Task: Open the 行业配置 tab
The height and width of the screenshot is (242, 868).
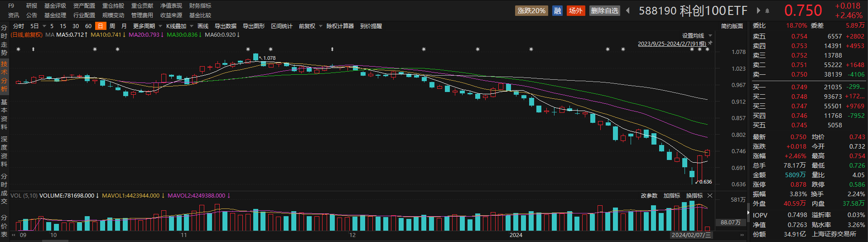Action: point(84,15)
